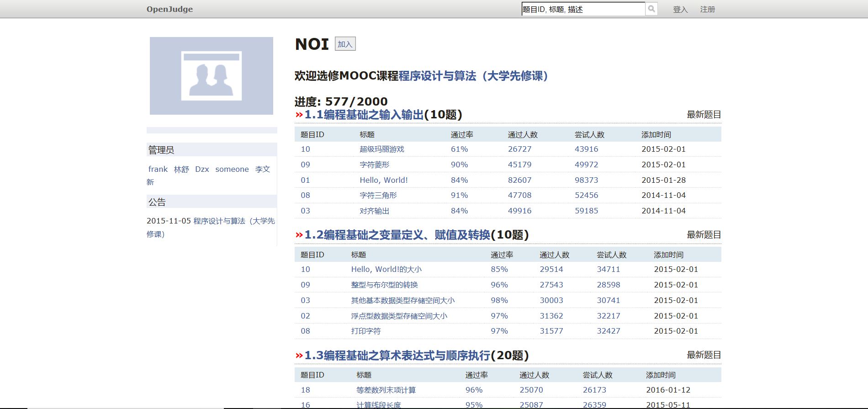Click attempt count 98373
The image size is (868, 409).
pos(587,180)
